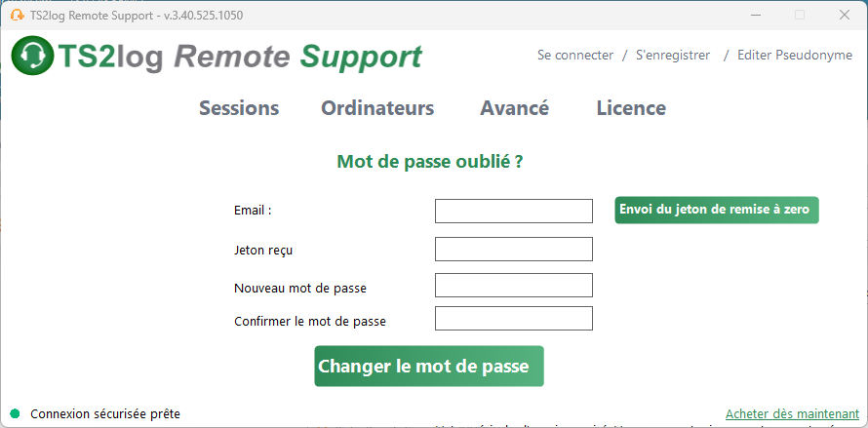Click the Se connecter link
Screen dimensions: 868x428
(x=575, y=56)
